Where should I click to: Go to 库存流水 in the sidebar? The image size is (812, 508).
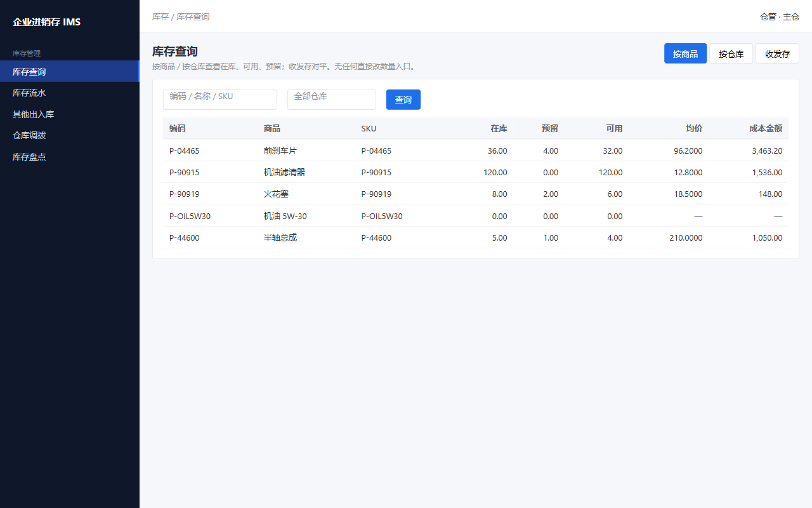70,93
